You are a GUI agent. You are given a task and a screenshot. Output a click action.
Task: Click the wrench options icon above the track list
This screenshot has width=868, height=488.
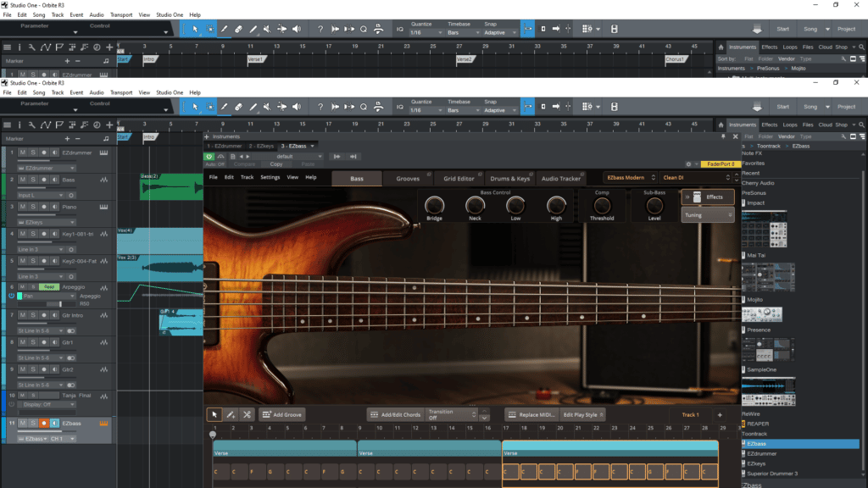click(x=31, y=125)
